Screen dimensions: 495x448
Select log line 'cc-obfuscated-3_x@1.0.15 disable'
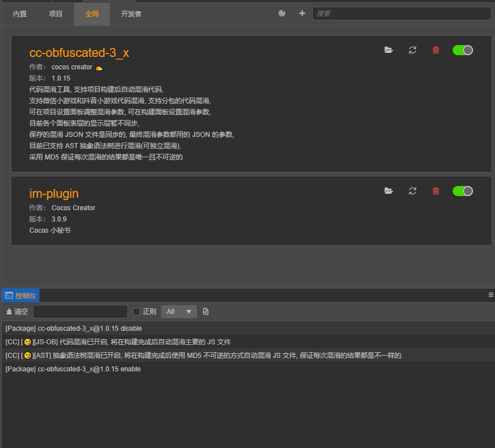[x=248, y=329]
